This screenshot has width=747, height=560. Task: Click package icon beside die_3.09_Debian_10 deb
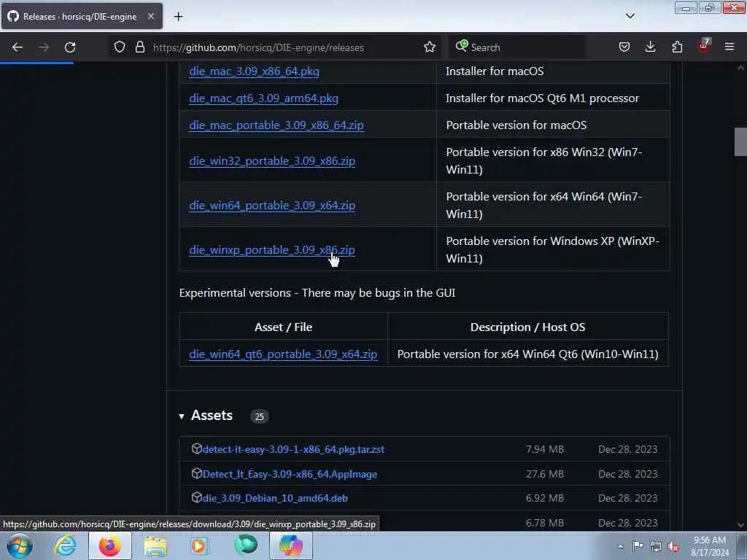(x=197, y=497)
